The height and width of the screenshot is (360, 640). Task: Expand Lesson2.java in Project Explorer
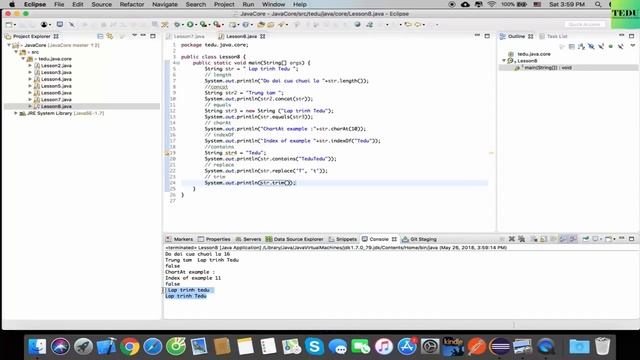(x=30, y=65)
